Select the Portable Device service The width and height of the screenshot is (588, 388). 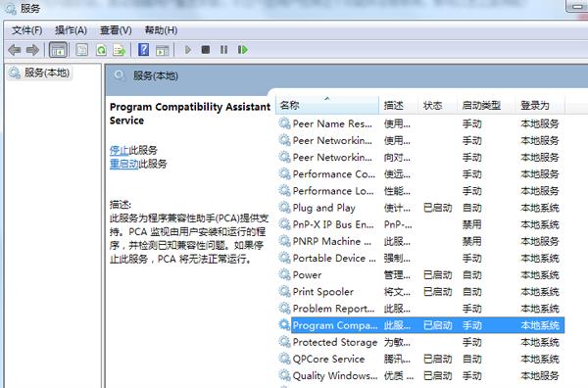(x=420, y=258)
